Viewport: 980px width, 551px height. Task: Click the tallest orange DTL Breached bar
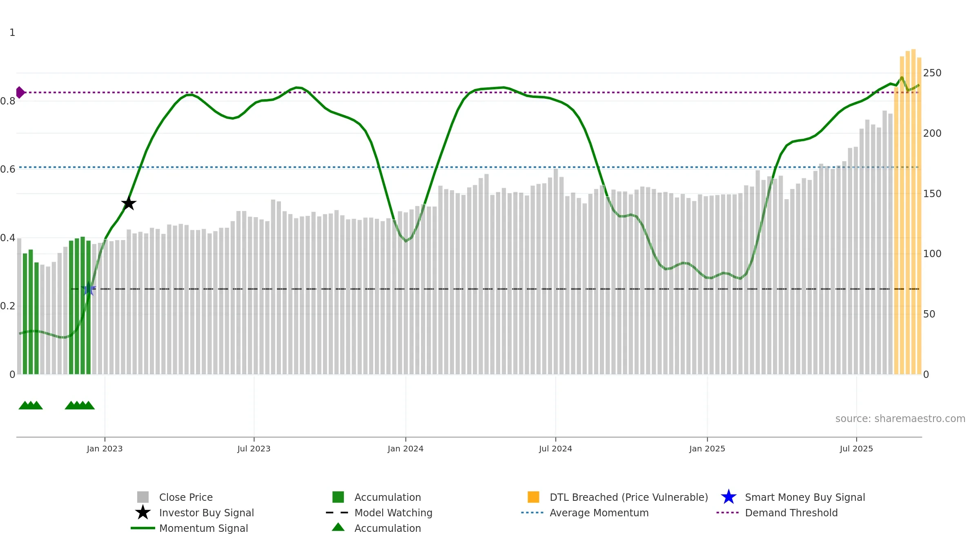913,212
